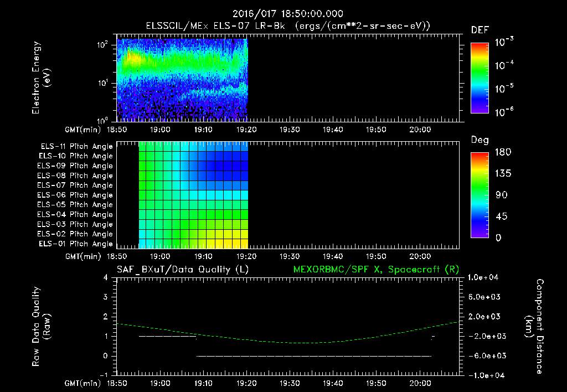Select the ELS-08 Pitch Angle row label
The width and height of the screenshot is (567, 392).
75,176
